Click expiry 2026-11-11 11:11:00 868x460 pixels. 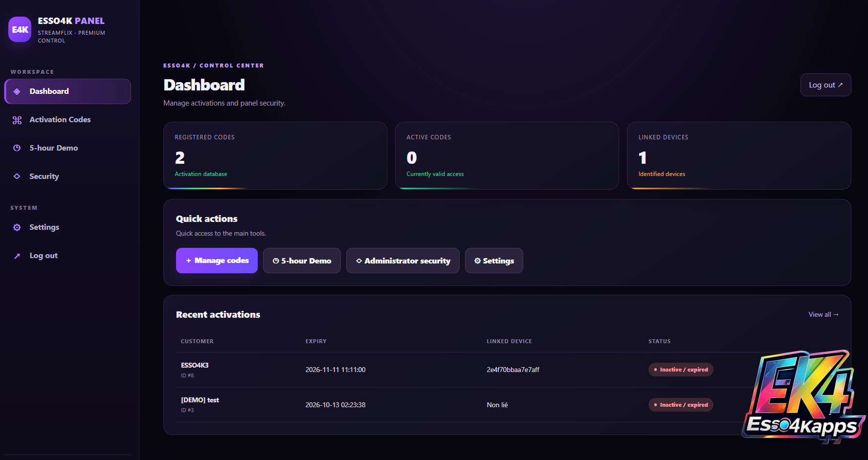(x=335, y=370)
